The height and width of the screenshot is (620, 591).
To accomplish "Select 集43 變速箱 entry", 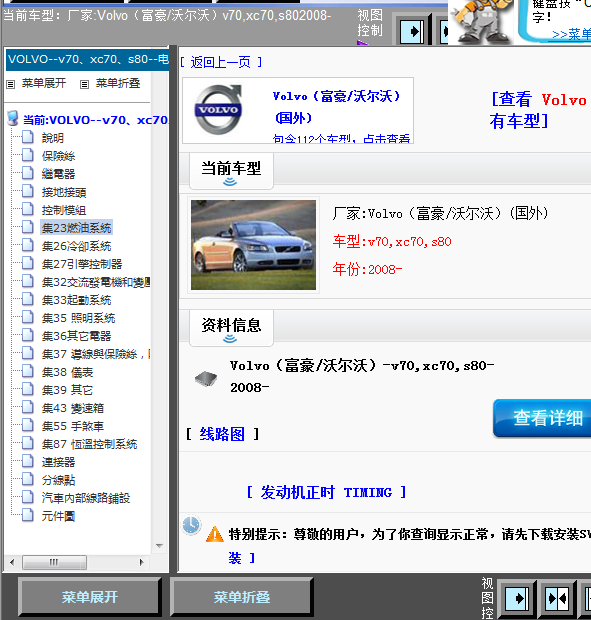I will pyautogui.click(x=73, y=408).
